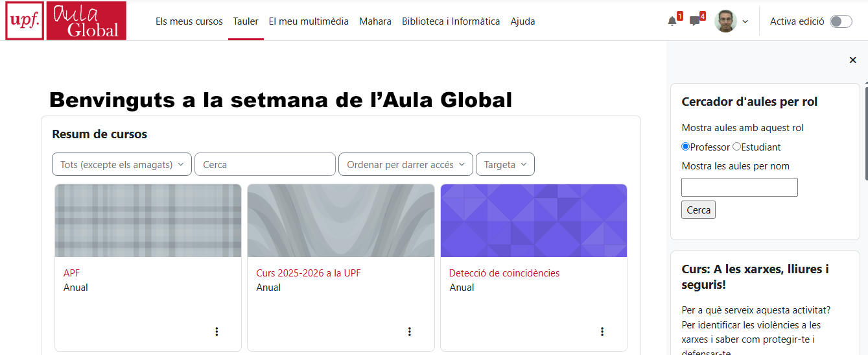The height and width of the screenshot is (355, 868).
Task: Toggle the Activa edició switch
Action: pos(841,21)
